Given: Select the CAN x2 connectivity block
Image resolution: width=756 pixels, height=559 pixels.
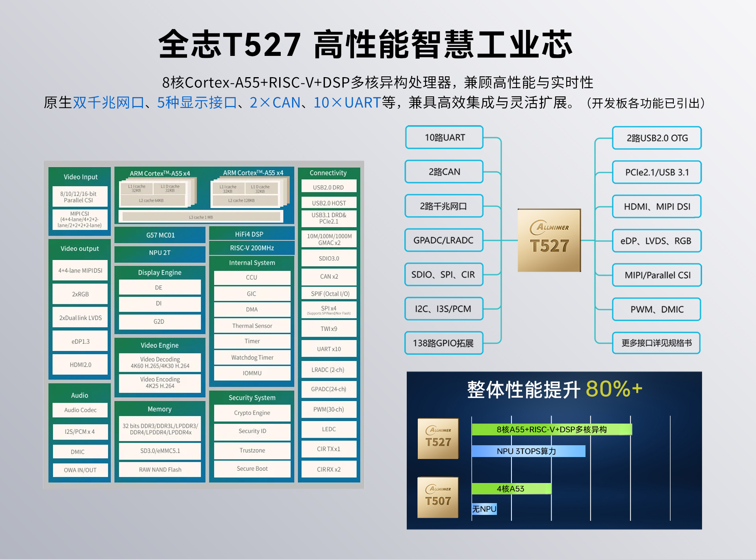Looking at the screenshot, I should (329, 276).
